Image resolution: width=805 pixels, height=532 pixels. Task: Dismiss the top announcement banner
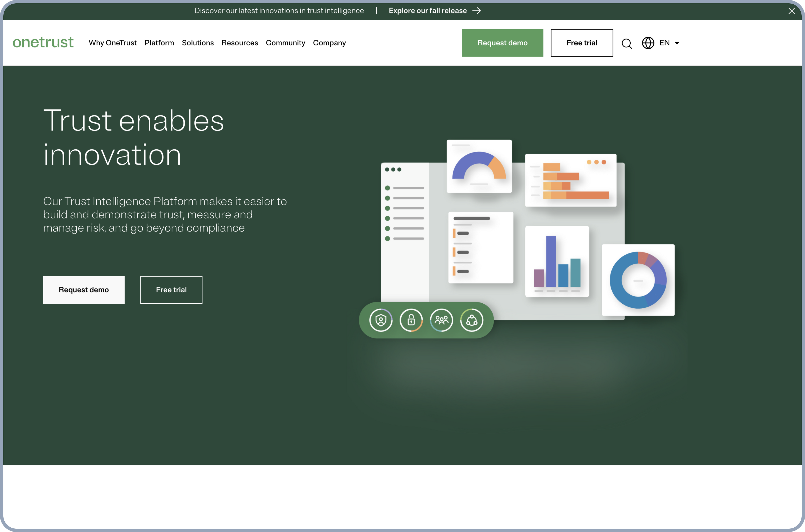(791, 11)
